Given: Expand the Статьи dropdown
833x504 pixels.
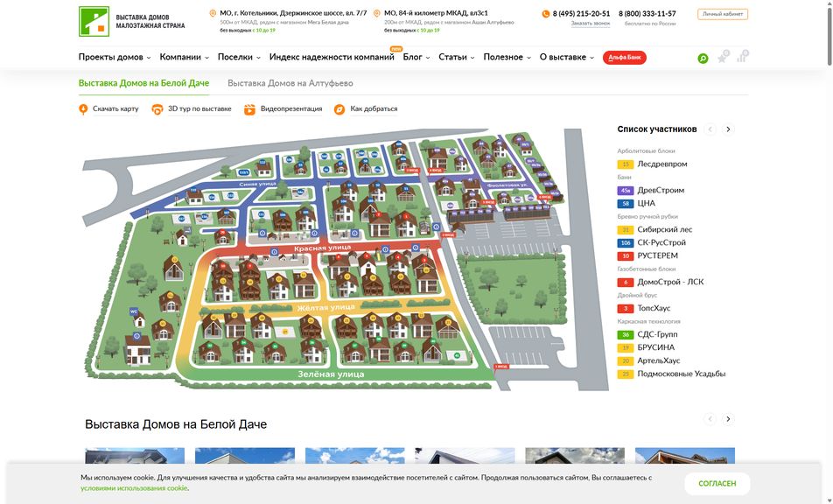Looking at the screenshot, I should 457,57.
